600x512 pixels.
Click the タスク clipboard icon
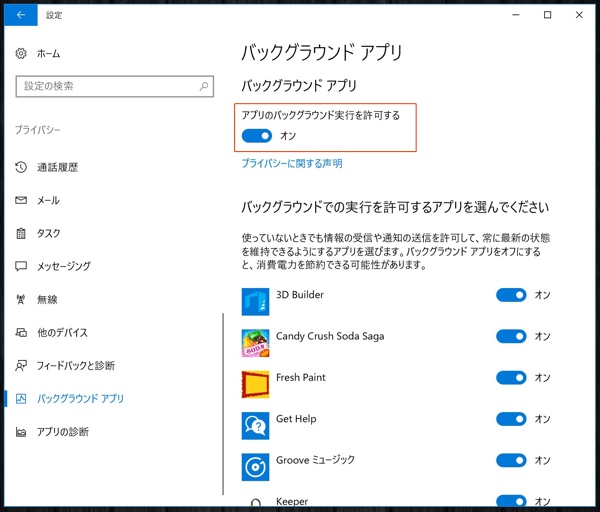pos(21,233)
